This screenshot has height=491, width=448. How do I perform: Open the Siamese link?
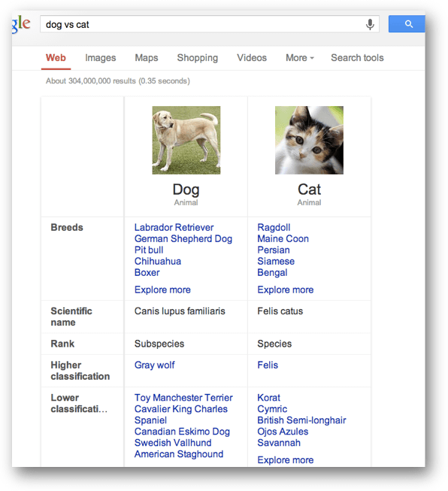tap(276, 261)
